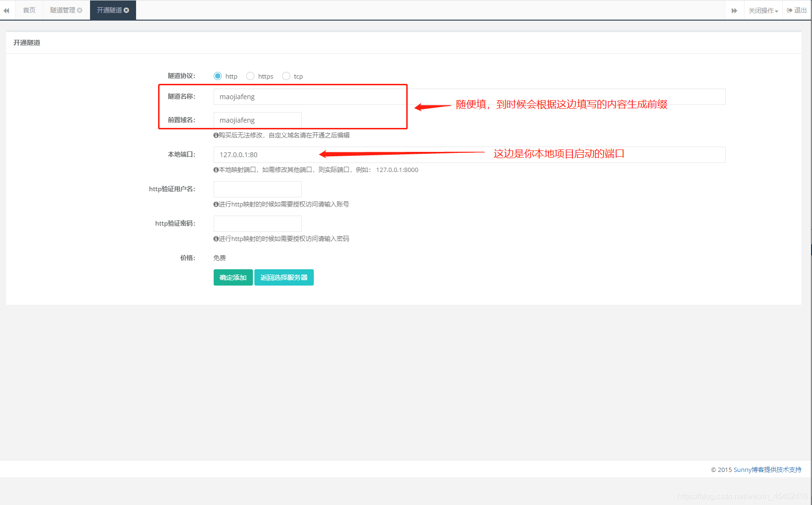Click the info icon beside 请输入账号 hint
This screenshot has height=505, width=812.
[216, 204]
